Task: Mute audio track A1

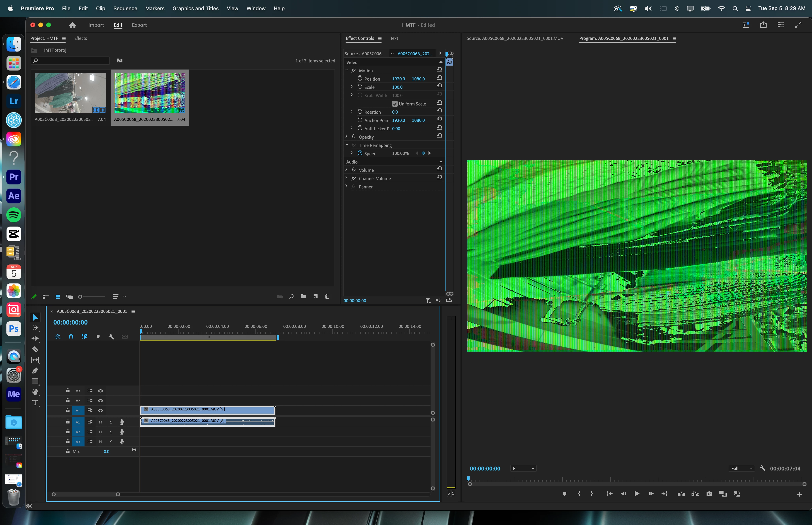Action: pos(101,422)
